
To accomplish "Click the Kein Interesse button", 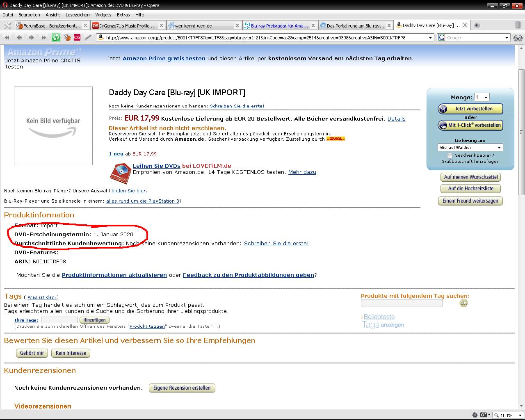I will pos(71,353).
